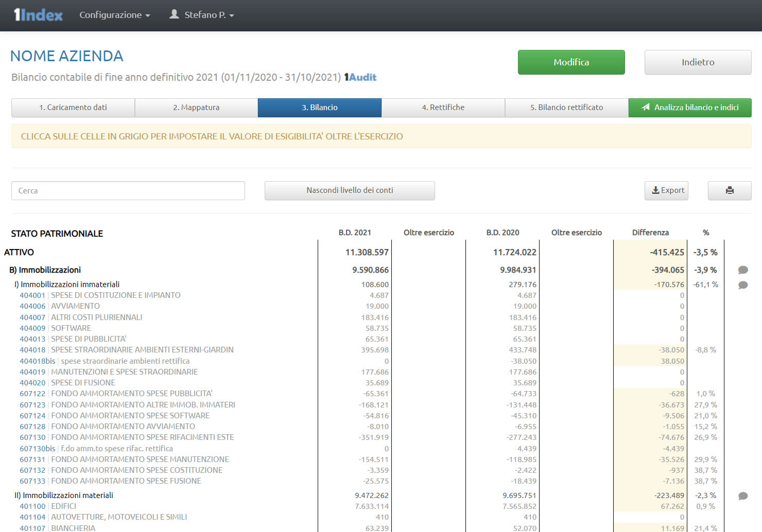
Task: Open account 607131 link
Action: pos(32,459)
